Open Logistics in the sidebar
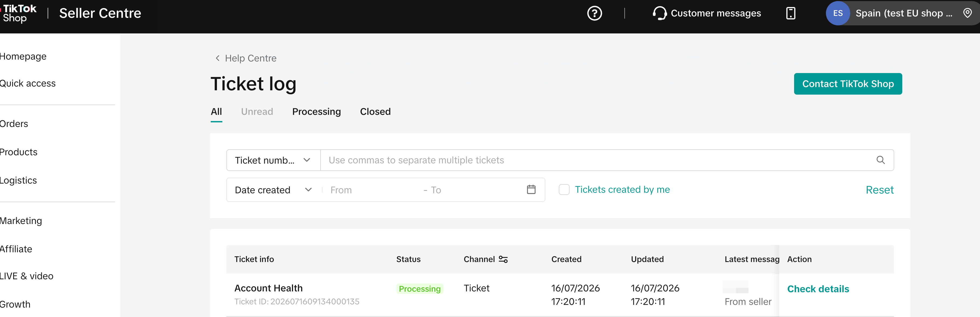The height and width of the screenshot is (317, 980). 18,180
